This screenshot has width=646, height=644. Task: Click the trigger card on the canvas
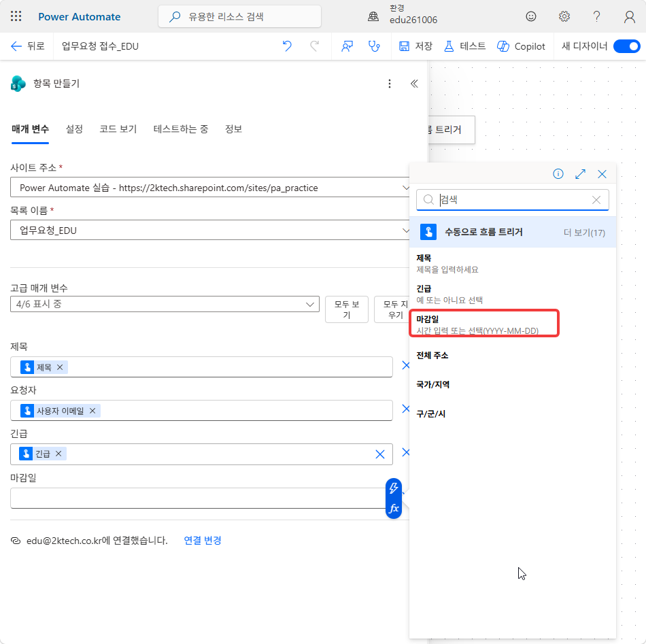coord(452,130)
